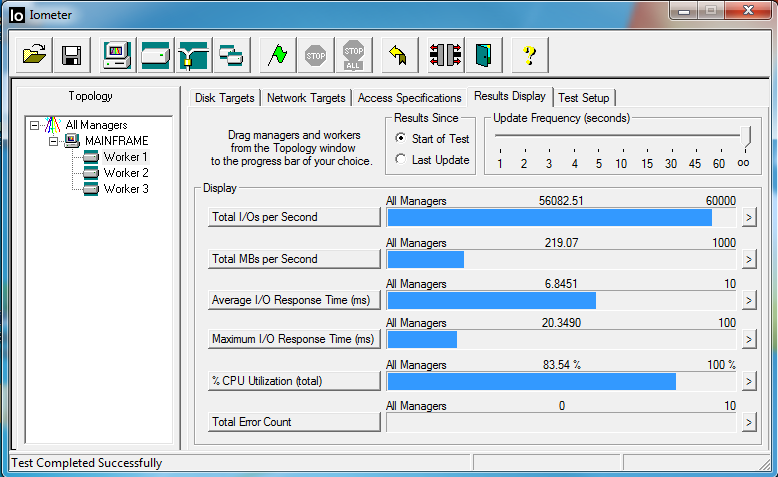Select Start of Test radio button

(x=400, y=138)
